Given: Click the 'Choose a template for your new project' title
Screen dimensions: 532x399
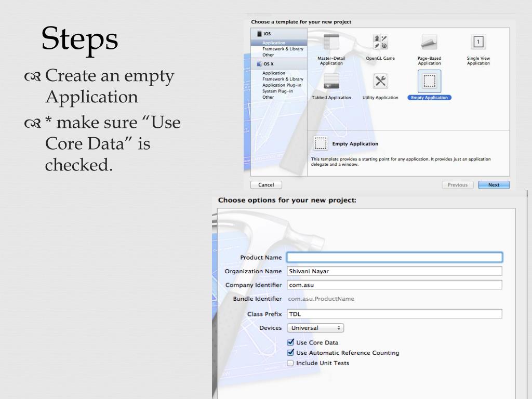Looking at the screenshot, I should point(301,22).
